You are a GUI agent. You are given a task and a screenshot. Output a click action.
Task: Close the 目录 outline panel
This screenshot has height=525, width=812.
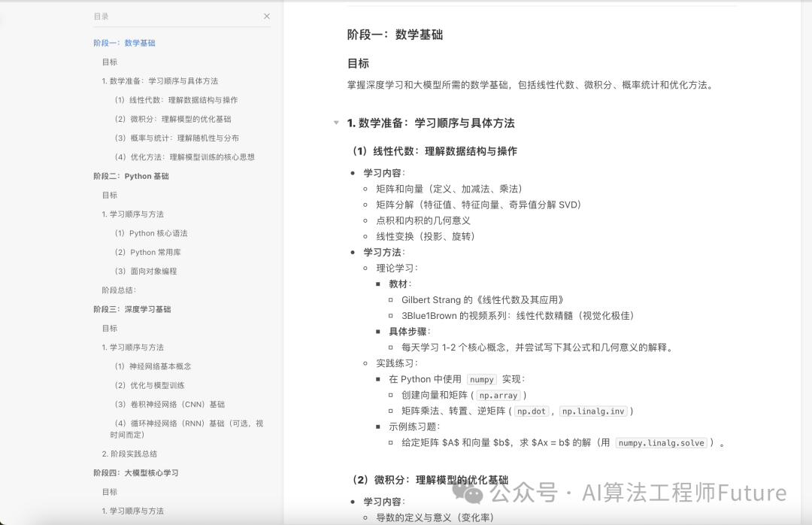267,16
